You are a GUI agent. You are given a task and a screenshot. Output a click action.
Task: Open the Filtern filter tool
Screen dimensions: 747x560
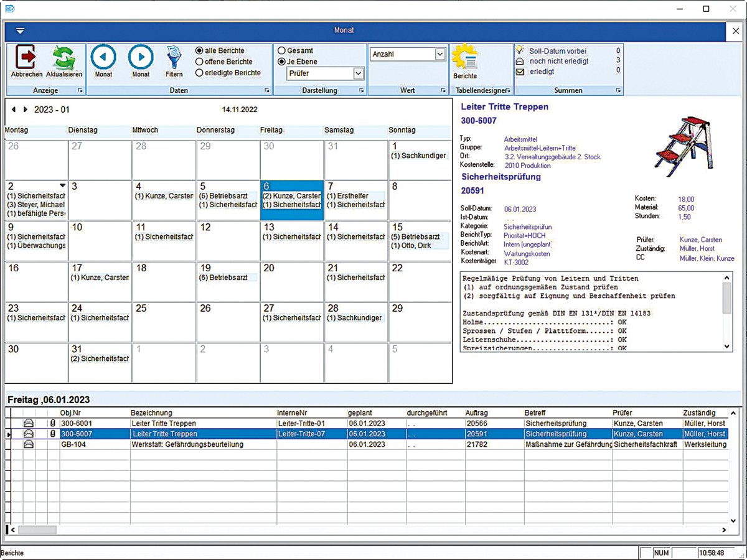(174, 59)
